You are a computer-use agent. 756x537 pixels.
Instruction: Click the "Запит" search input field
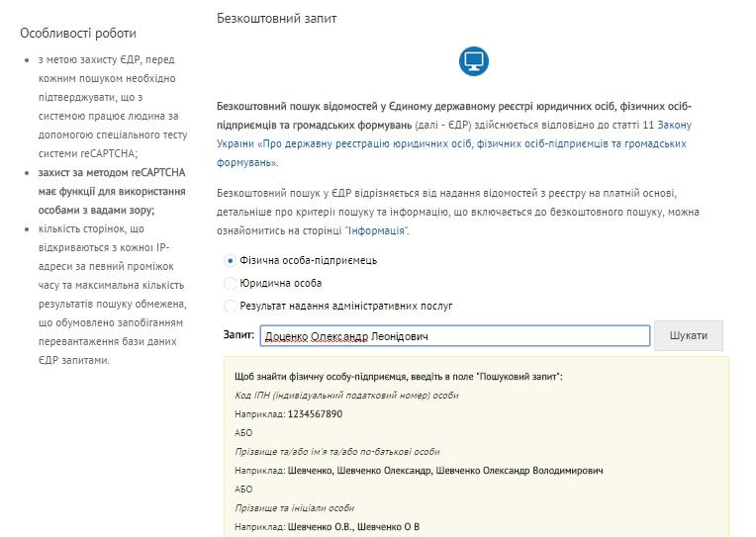(454, 336)
